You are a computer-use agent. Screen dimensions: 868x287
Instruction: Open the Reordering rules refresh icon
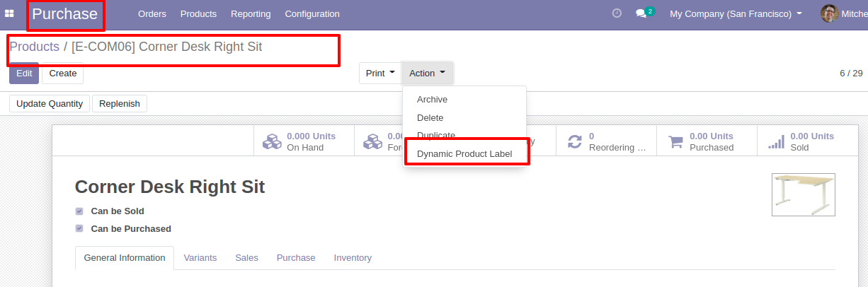575,141
